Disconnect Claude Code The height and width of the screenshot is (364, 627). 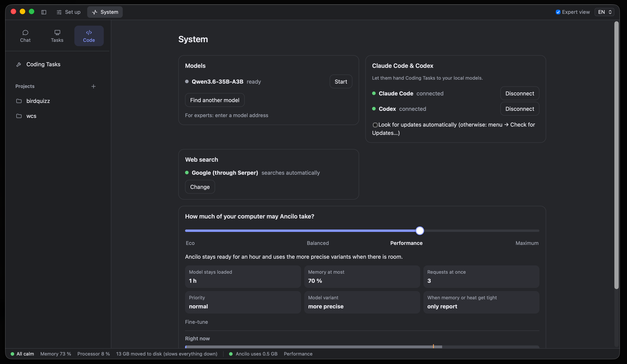click(519, 93)
